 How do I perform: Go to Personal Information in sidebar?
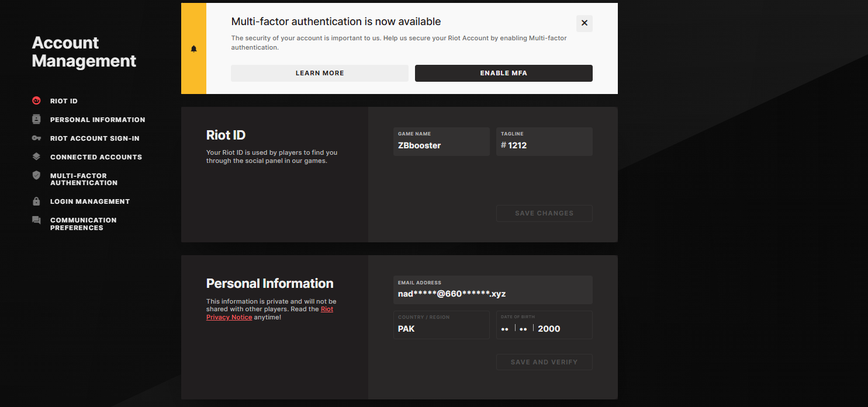[x=98, y=120]
